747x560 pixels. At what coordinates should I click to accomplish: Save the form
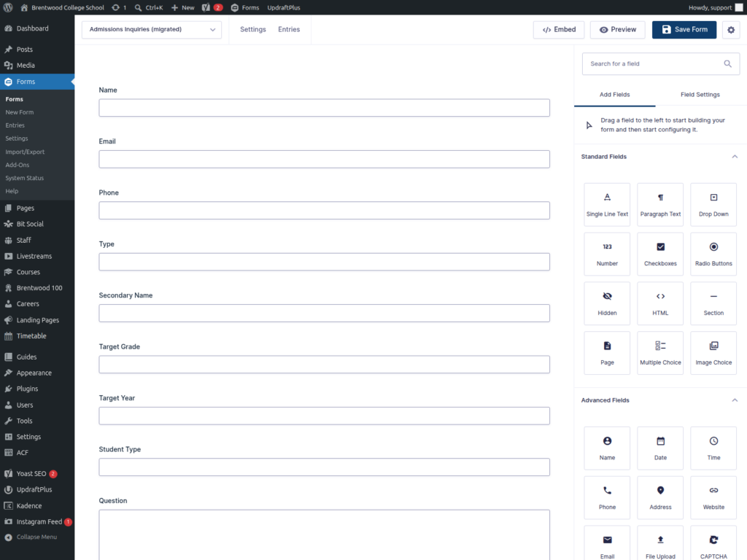coord(684,29)
